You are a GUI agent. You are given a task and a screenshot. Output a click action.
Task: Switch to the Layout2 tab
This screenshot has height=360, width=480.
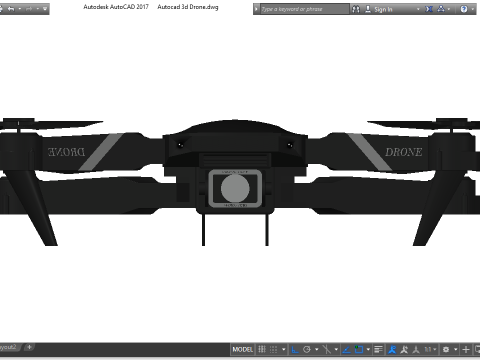(x=8, y=347)
